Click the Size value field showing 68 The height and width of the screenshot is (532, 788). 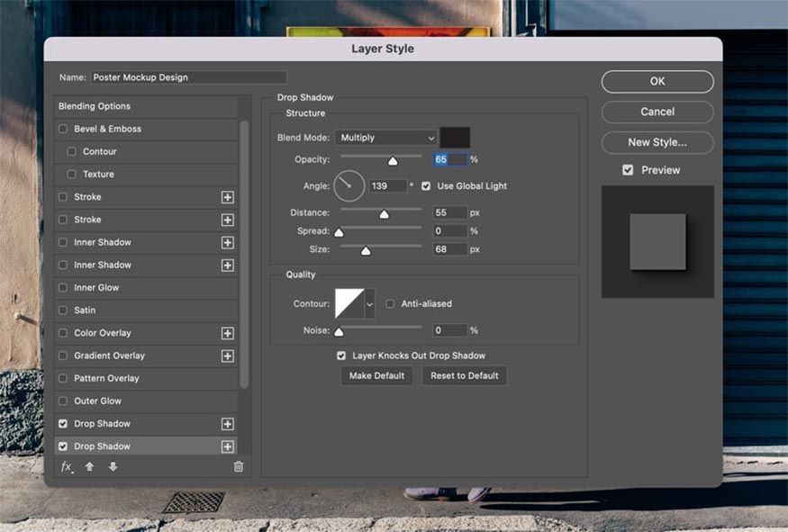pyautogui.click(x=450, y=249)
